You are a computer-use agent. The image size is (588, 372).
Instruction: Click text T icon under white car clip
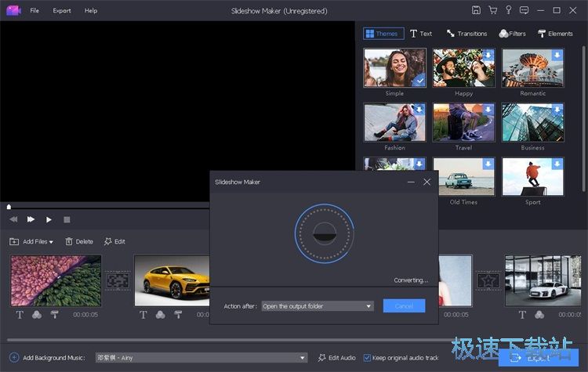(522, 315)
